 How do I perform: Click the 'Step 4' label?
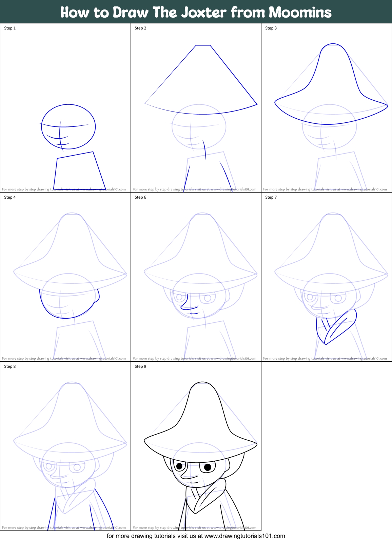(10, 197)
